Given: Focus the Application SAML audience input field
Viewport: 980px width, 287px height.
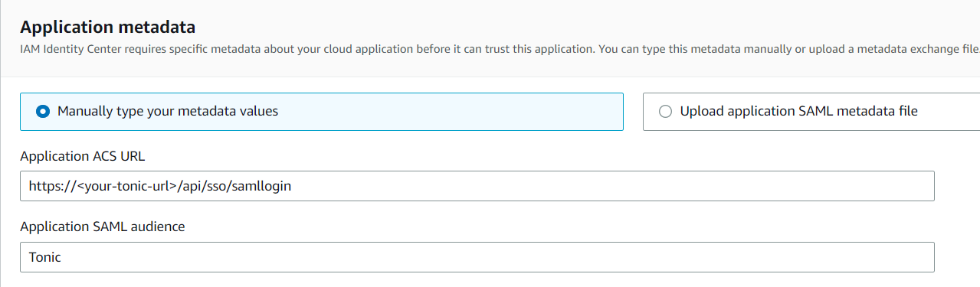Looking at the screenshot, I should click(477, 257).
